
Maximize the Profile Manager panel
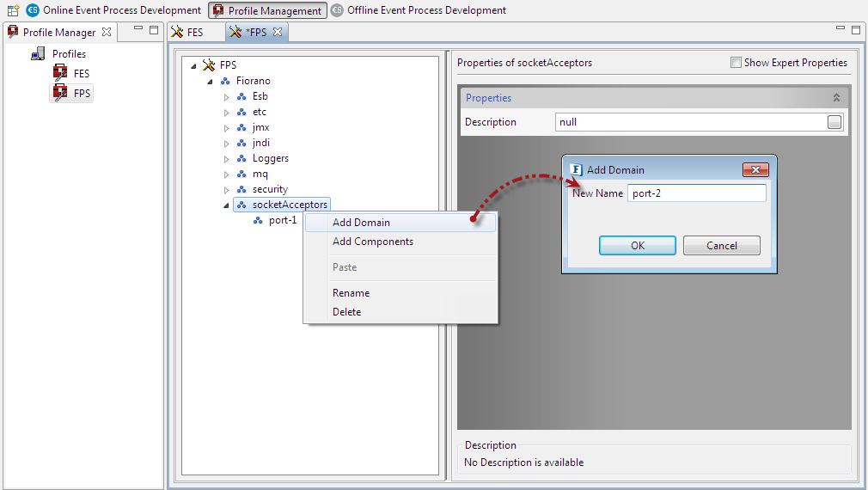(154, 30)
